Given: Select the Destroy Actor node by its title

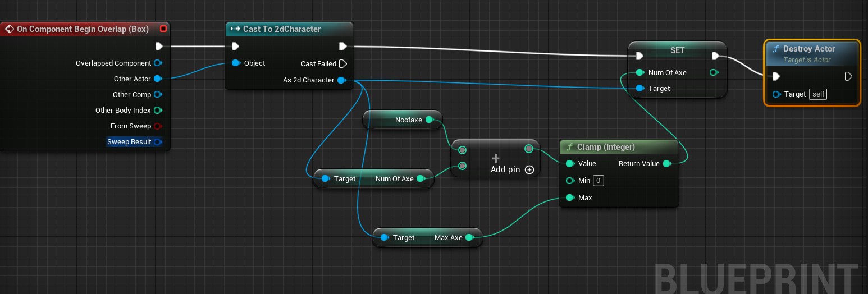Looking at the screenshot, I should tap(808, 49).
